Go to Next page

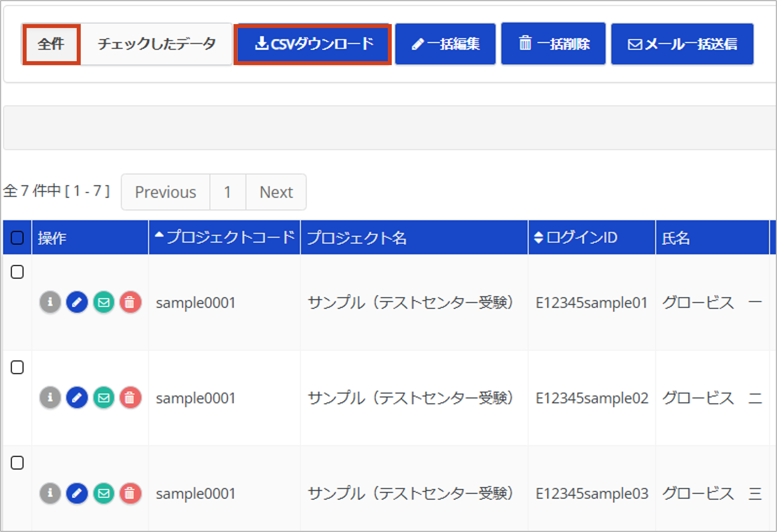276,192
